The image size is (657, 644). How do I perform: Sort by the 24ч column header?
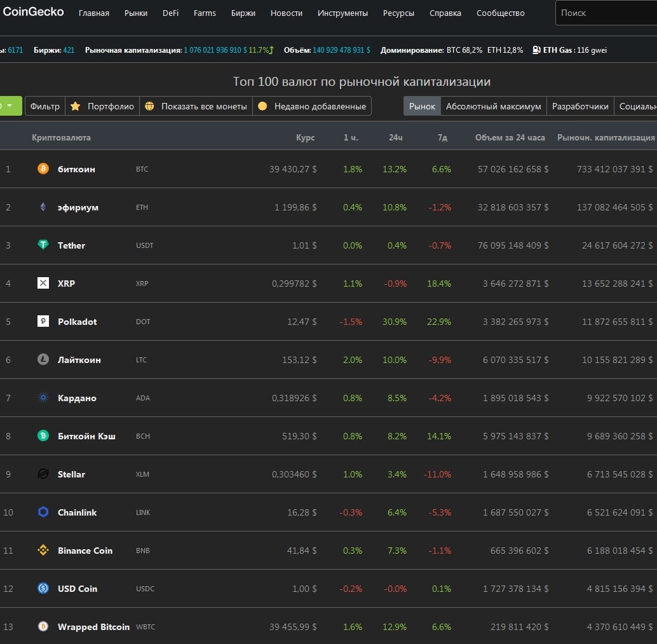click(x=396, y=137)
